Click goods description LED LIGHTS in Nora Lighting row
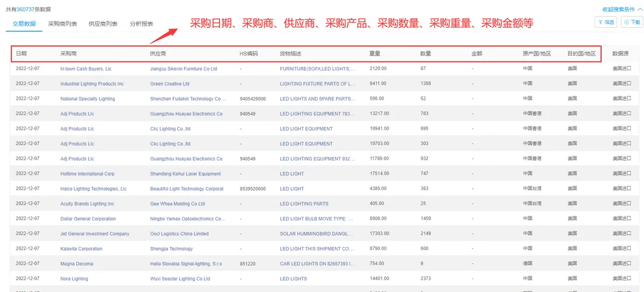The width and height of the screenshot is (644, 292). point(293,279)
